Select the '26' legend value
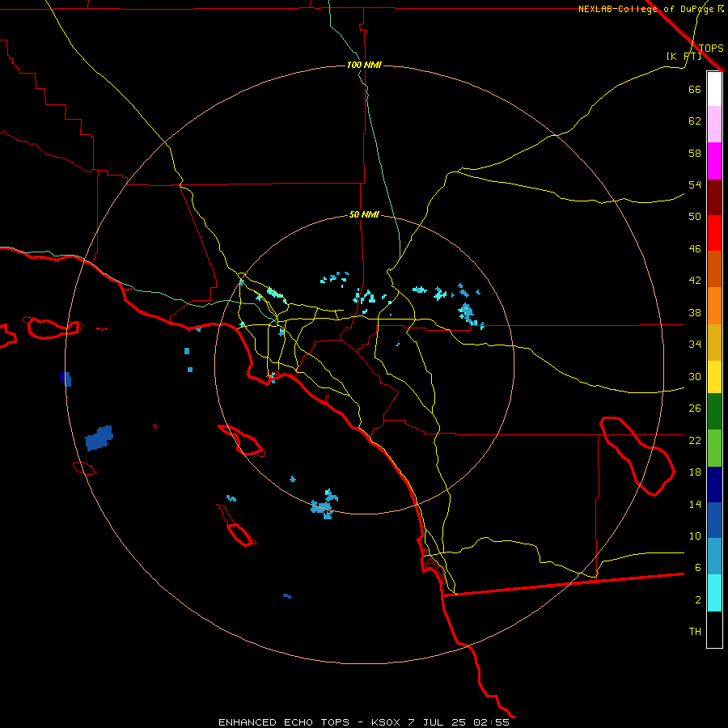728x728 pixels. (x=695, y=408)
